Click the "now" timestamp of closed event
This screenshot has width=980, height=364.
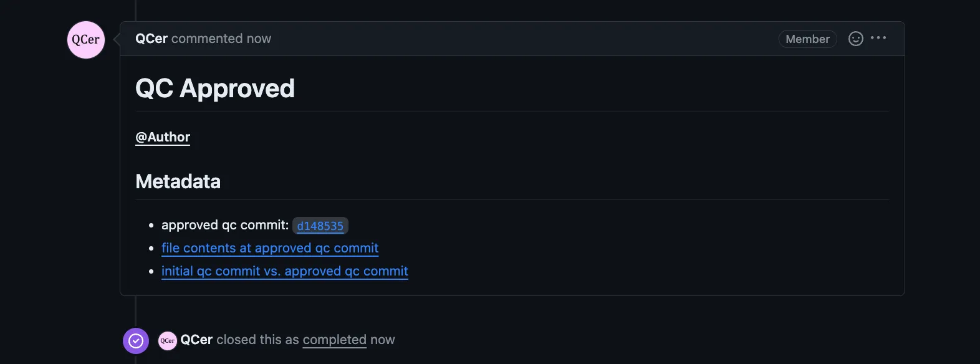point(382,340)
